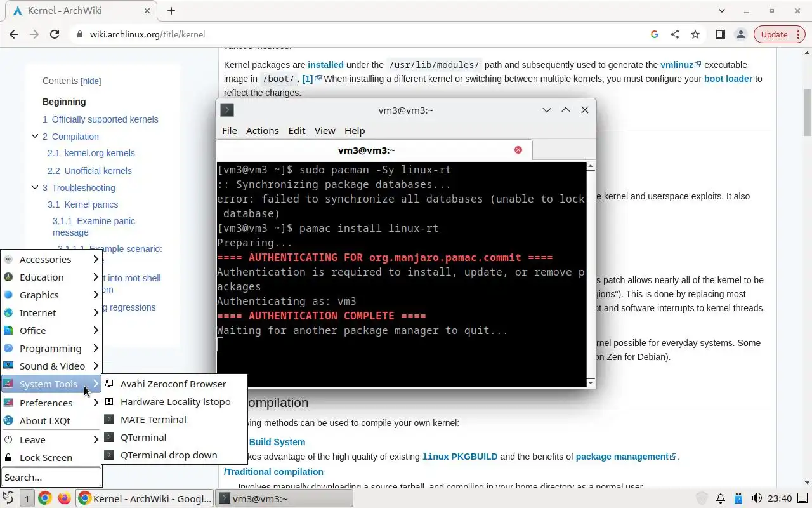Screen dimensions: 812x508
Task: Reload the ArchWiki page
Action: [55, 34]
